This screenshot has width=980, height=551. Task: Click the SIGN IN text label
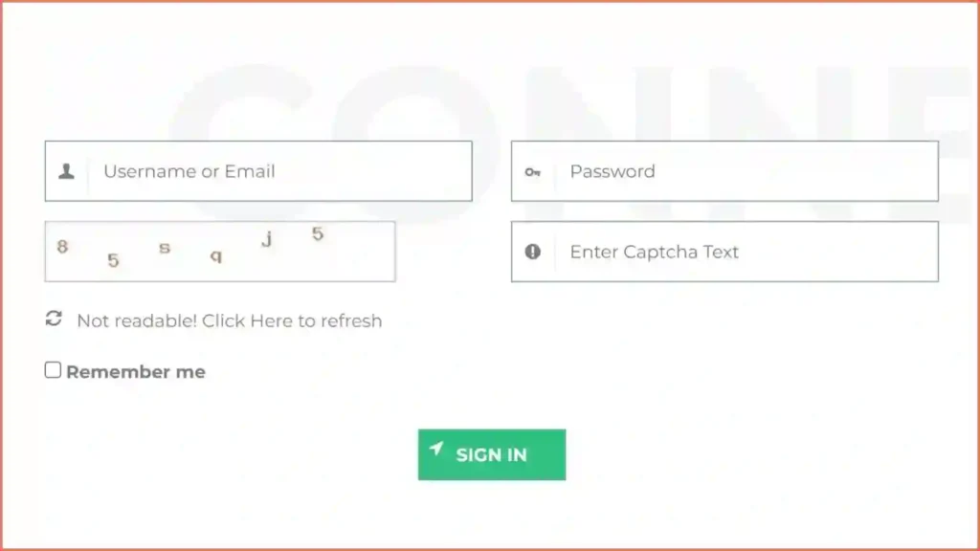(x=491, y=455)
